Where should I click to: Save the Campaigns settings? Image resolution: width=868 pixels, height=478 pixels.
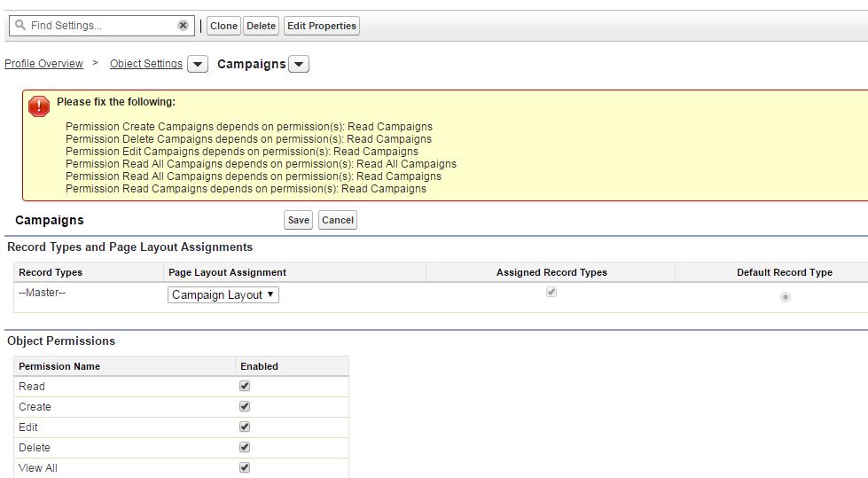pos(299,220)
